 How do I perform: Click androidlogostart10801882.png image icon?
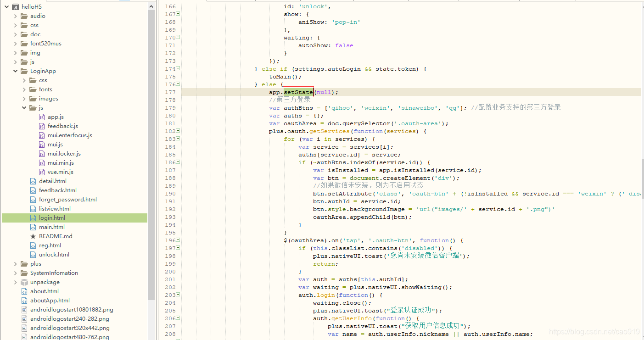(x=24, y=310)
